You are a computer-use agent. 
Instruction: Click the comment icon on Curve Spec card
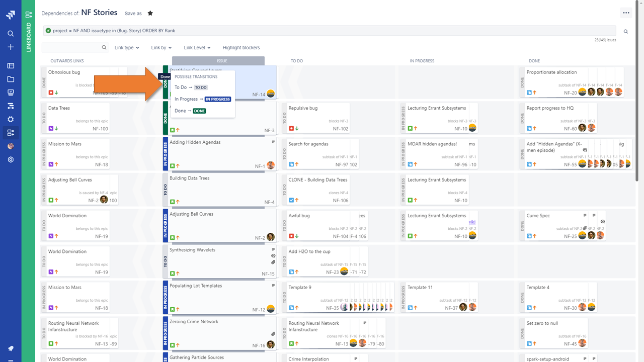(x=603, y=222)
